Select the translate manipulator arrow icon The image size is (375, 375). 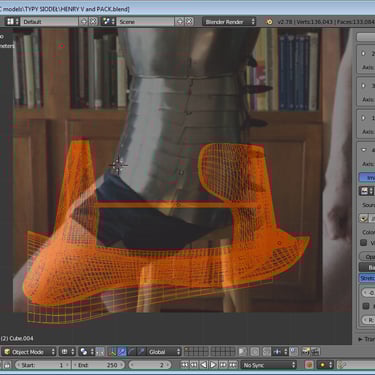122,352
